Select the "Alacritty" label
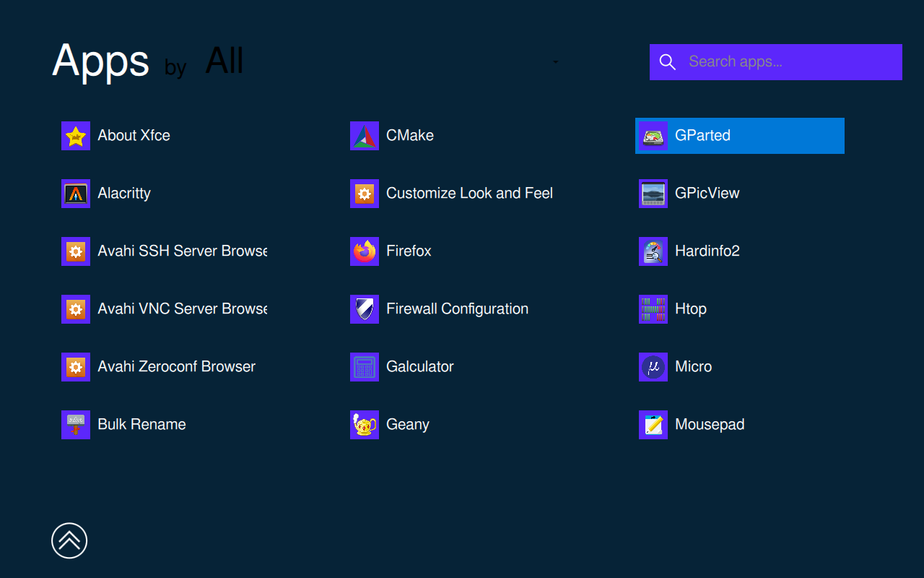Screen dimensions: 924x578 click(124, 194)
